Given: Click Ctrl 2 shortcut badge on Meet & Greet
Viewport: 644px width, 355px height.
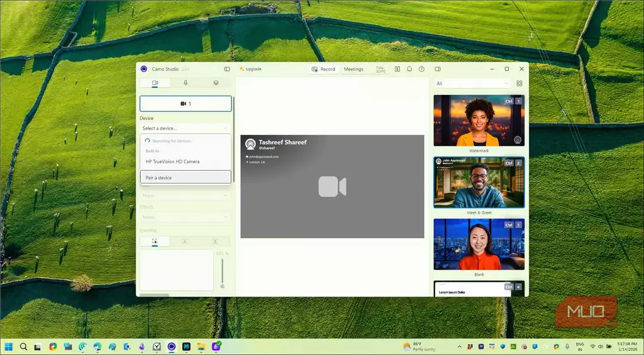Looking at the screenshot, I should coord(513,163).
